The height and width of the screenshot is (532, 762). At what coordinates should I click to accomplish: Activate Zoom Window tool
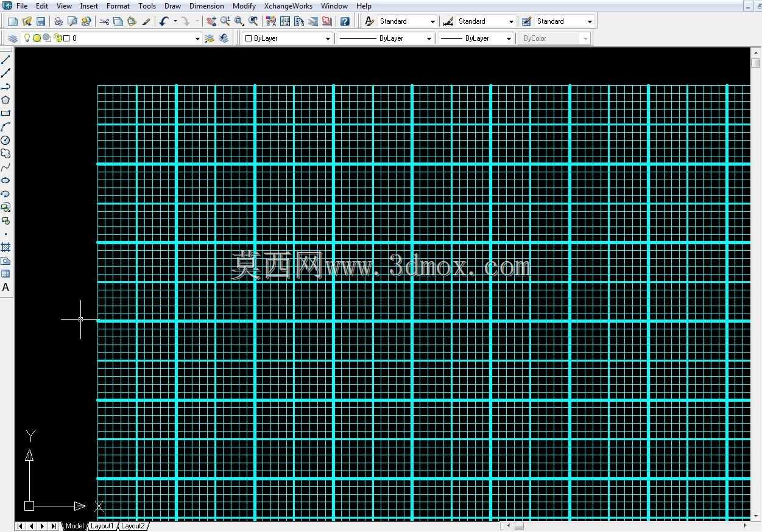pos(239,21)
